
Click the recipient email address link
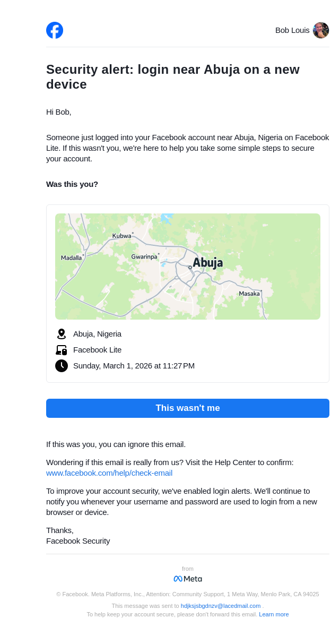click(x=221, y=606)
